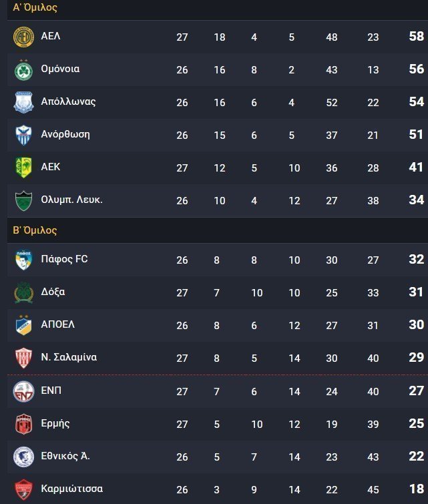The image size is (428, 504).
Task: Click the Καρμιώτισσα red shield logo
Action: 23,489
